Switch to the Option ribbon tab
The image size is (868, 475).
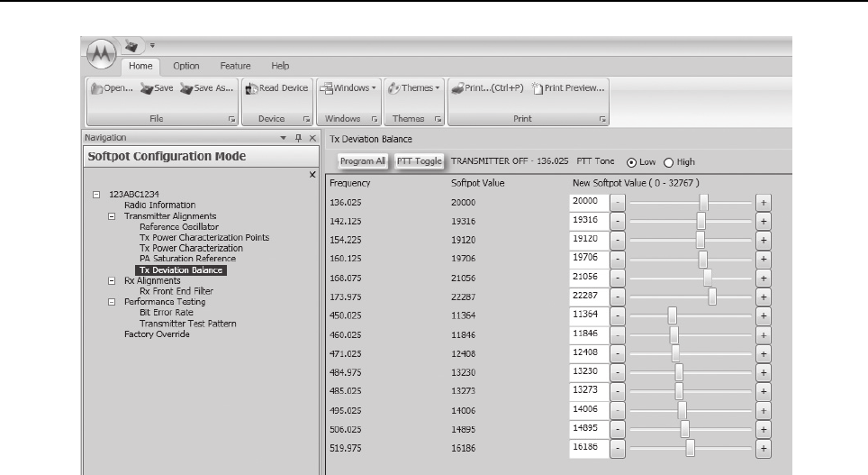(x=185, y=66)
